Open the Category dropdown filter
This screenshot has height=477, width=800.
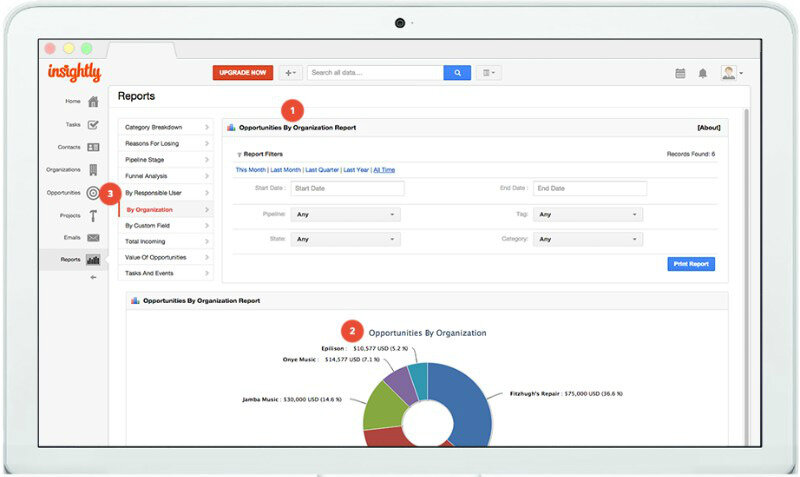coord(587,239)
